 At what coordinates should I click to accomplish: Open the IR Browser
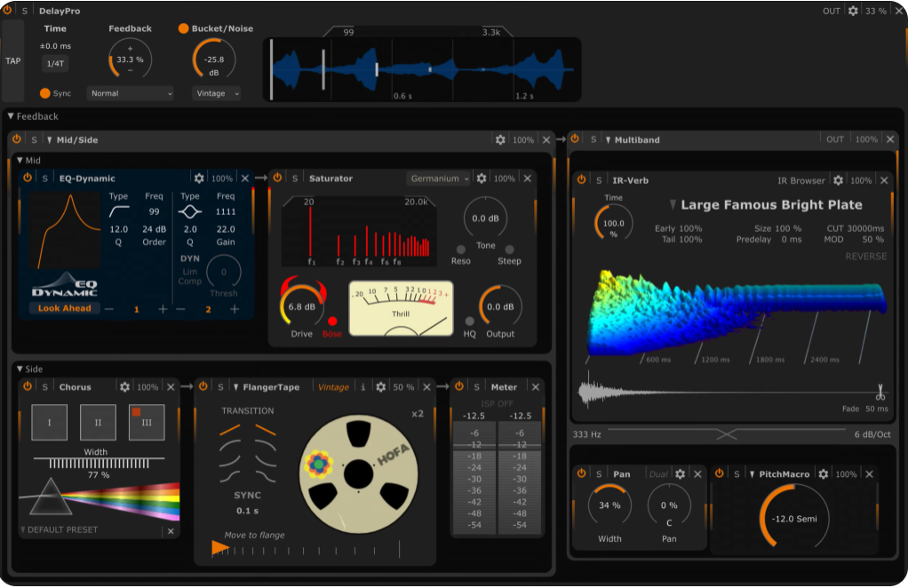[x=800, y=180]
